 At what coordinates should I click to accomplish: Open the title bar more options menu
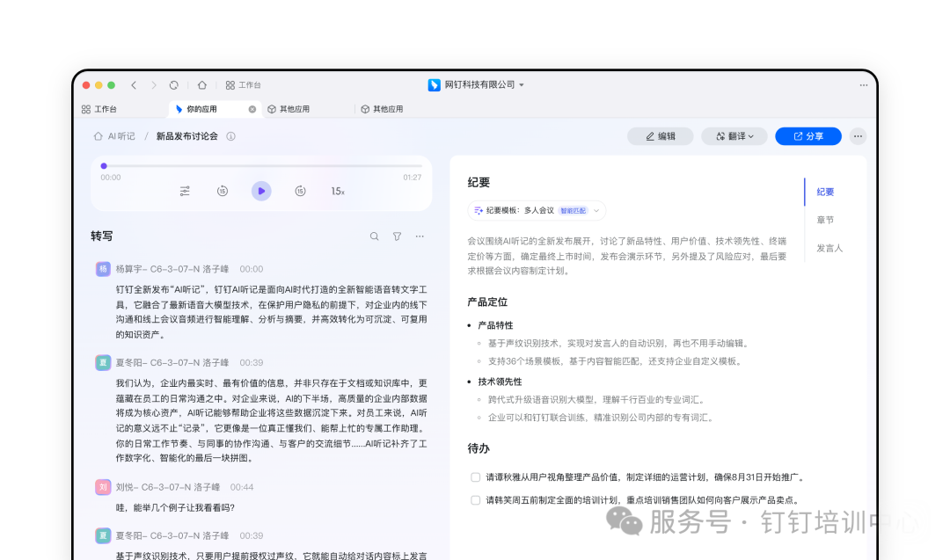[864, 85]
